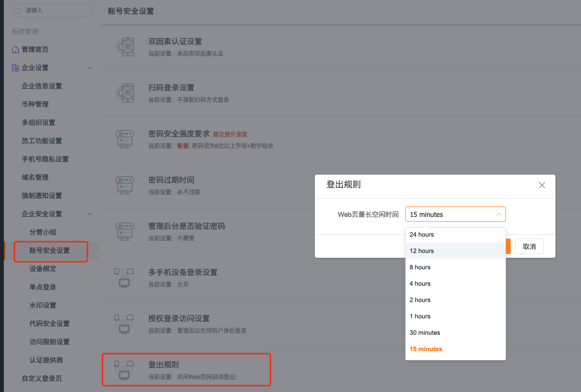Click the home icon beside 管理首页

pos(14,49)
